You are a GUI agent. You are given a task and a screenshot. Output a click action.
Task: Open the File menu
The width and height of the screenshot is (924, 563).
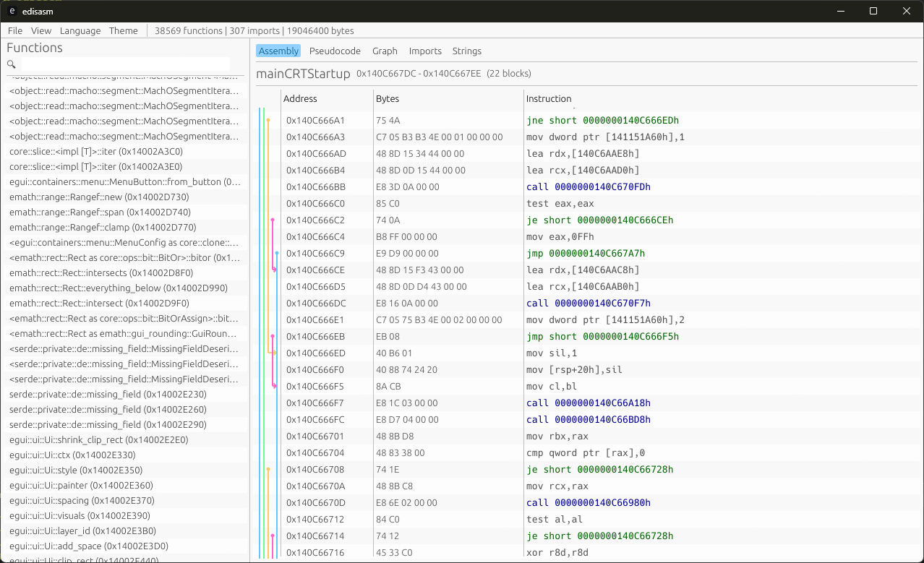pyautogui.click(x=15, y=31)
